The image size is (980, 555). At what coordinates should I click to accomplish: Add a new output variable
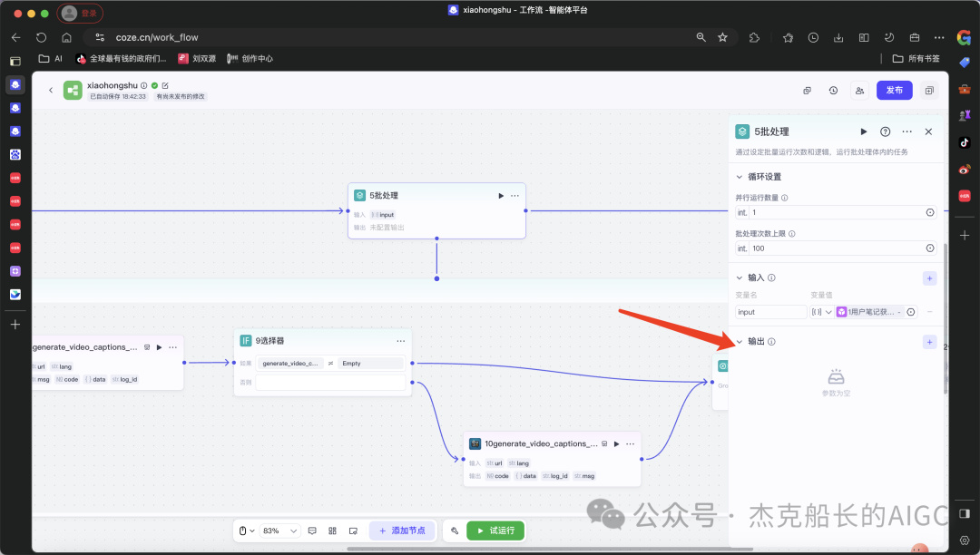[929, 342]
